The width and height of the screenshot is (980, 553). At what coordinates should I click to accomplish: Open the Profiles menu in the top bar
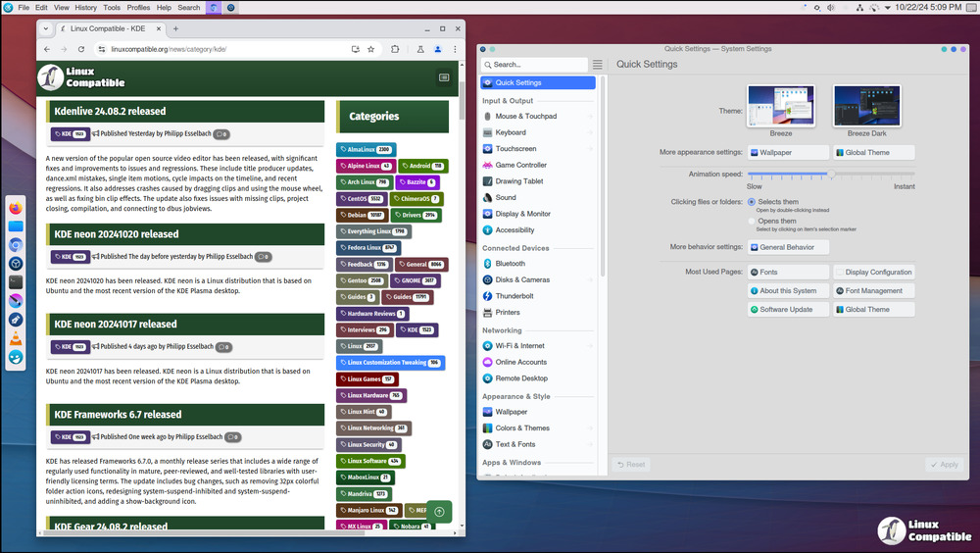tap(138, 7)
